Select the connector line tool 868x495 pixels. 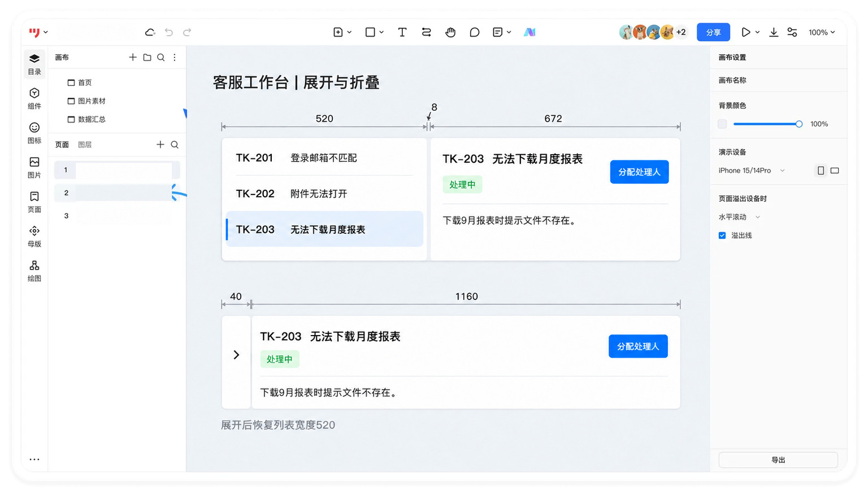coord(427,32)
